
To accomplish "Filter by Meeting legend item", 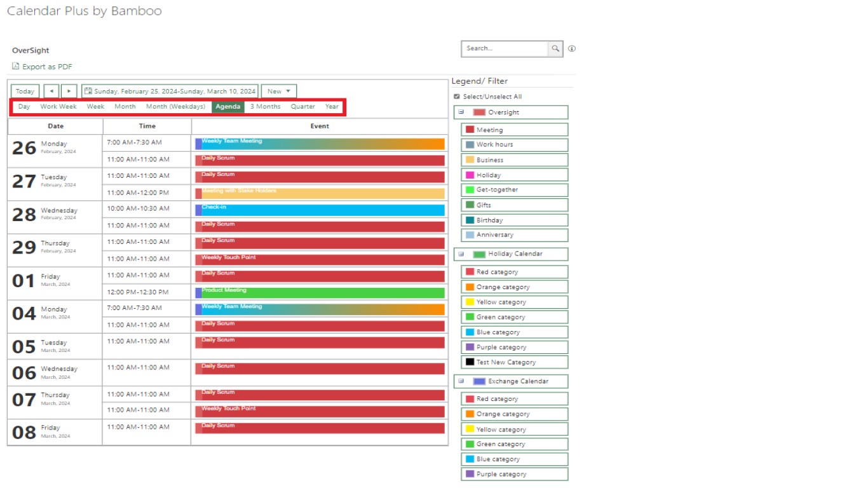I will (x=515, y=130).
